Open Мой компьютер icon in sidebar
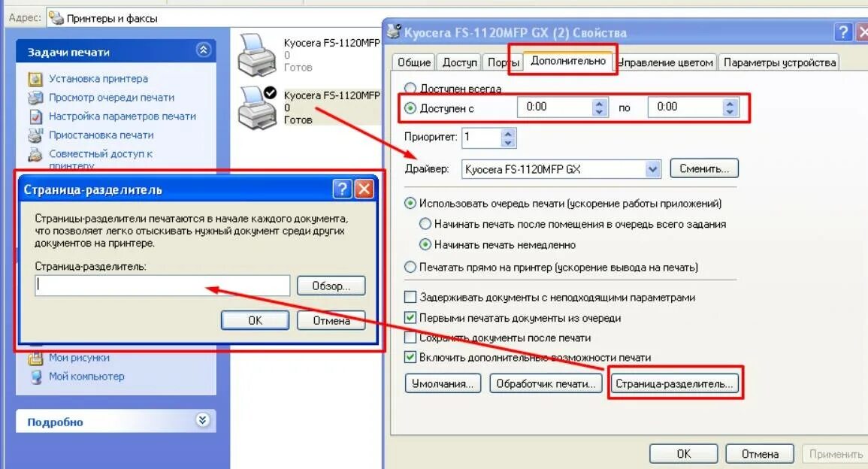The width and height of the screenshot is (868, 469). [x=35, y=377]
